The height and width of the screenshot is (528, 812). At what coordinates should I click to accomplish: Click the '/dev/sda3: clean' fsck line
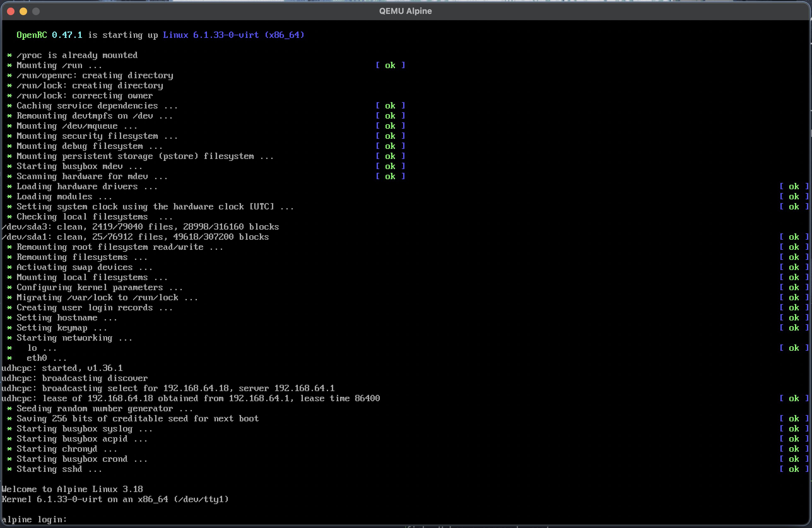(140, 227)
